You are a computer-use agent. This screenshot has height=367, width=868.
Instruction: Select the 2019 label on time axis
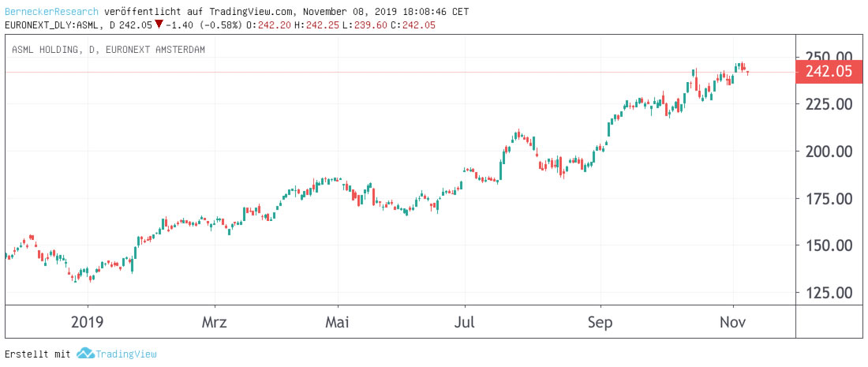pos(88,321)
